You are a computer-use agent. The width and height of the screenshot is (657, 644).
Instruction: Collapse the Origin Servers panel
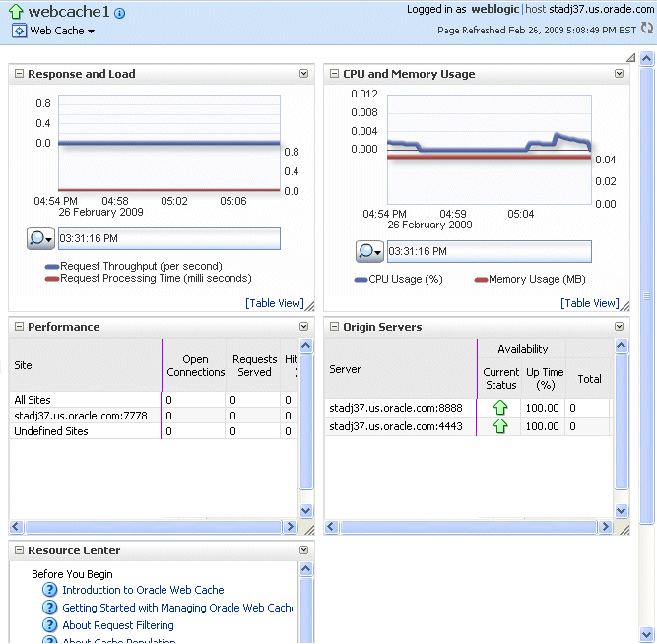(x=334, y=327)
